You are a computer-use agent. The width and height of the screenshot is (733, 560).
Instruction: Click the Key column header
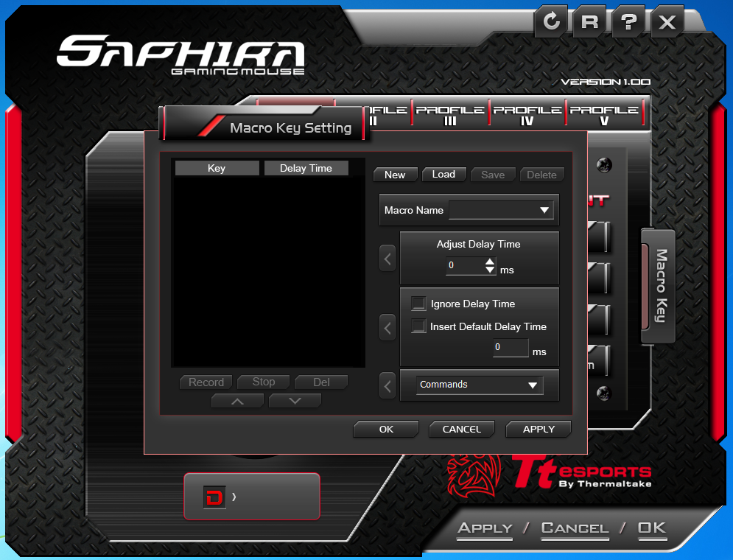click(x=217, y=168)
